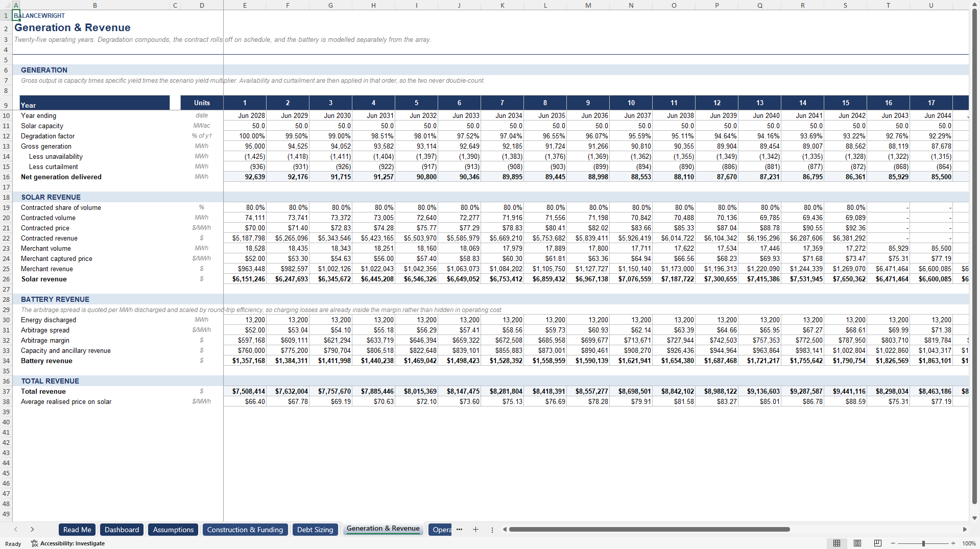The width and height of the screenshot is (980, 549).
Task: Click the Jun 2028 year ending cell
Action: point(245,116)
